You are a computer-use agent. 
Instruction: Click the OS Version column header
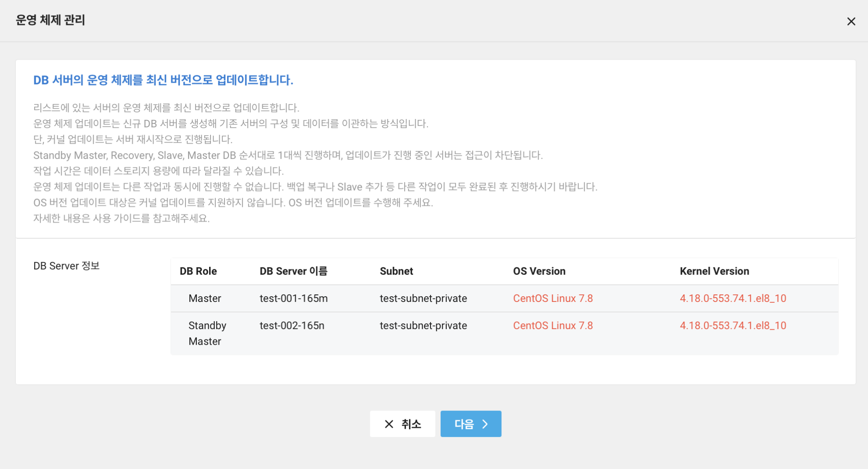[539, 271]
